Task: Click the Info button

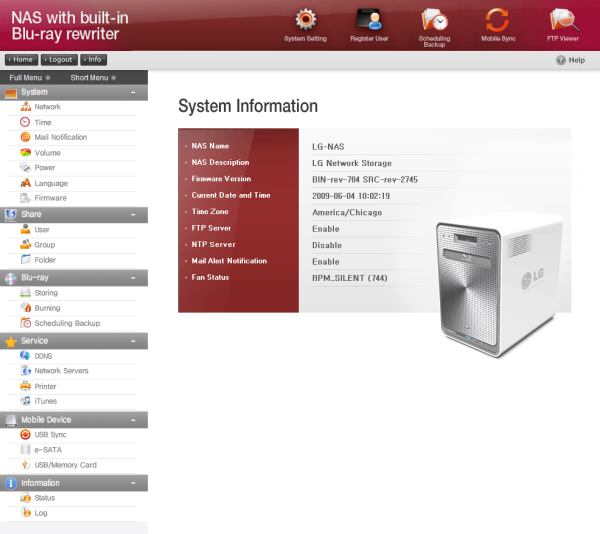Action: [x=93, y=60]
